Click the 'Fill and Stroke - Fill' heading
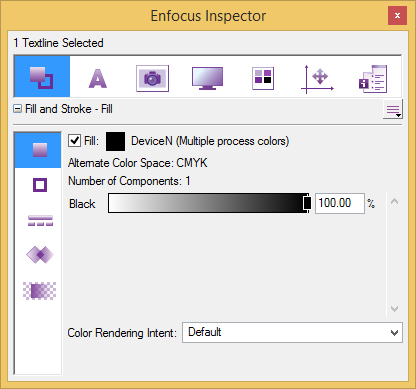The height and width of the screenshot is (389, 416). pyautogui.click(x=69, y=109)
